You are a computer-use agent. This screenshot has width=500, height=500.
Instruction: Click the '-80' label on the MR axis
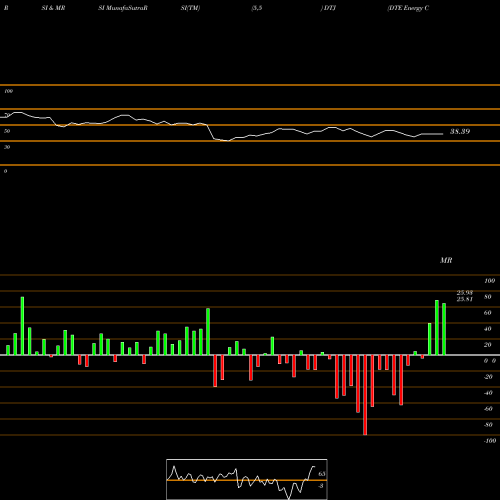[488, 425]
